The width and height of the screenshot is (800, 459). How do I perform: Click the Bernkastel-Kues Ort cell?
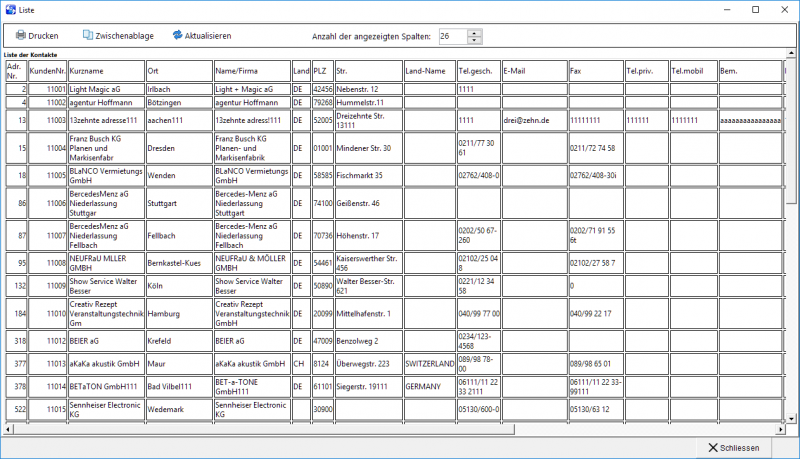point(179,263)
